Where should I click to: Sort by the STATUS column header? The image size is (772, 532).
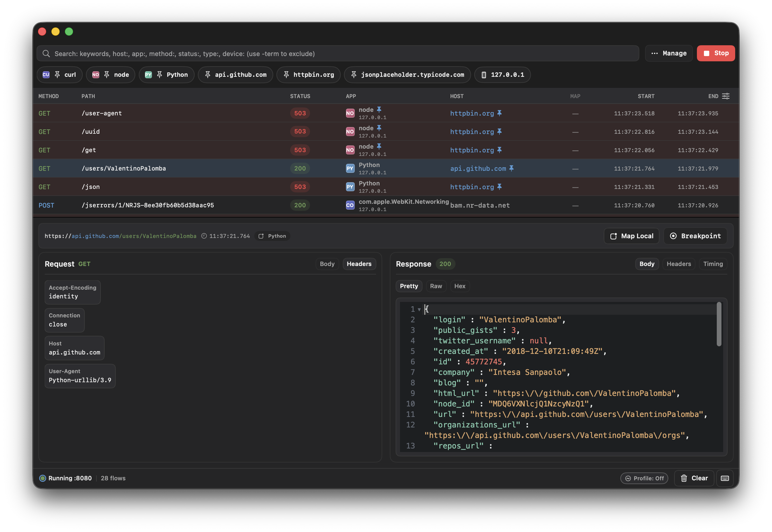[x=300, y=96]
